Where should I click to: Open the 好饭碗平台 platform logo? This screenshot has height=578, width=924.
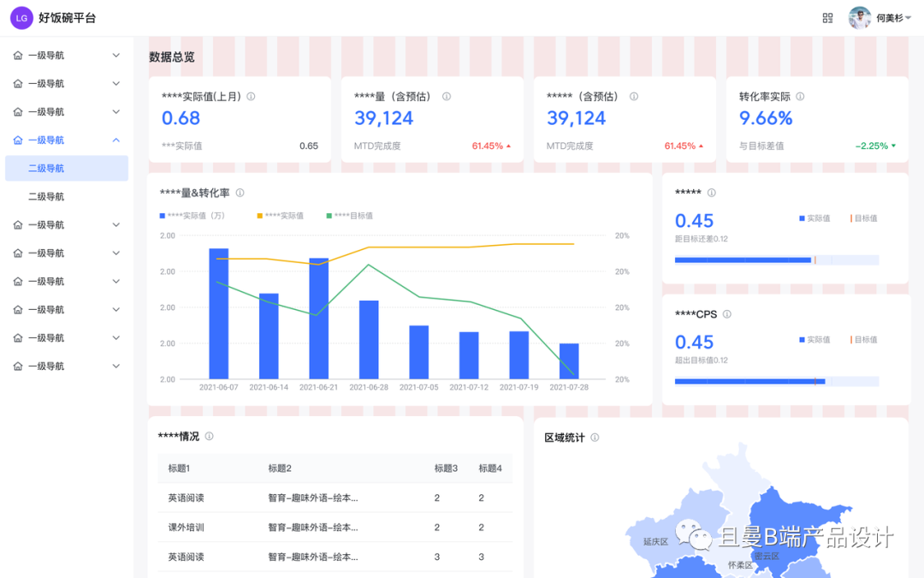51,17
